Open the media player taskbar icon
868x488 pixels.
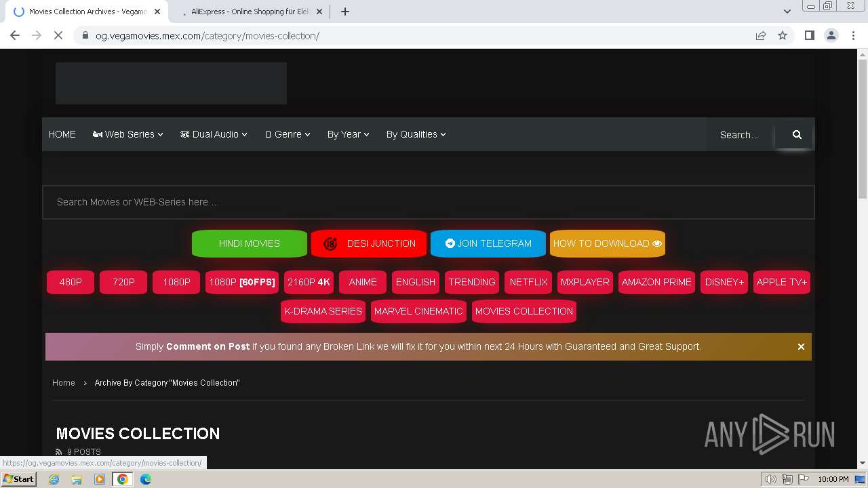click(100, 479)
